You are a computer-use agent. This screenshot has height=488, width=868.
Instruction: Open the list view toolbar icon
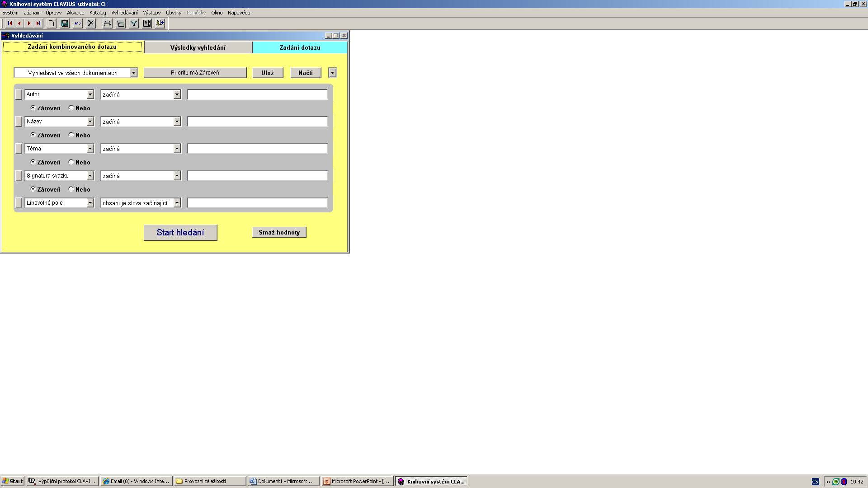coord(147,23)
